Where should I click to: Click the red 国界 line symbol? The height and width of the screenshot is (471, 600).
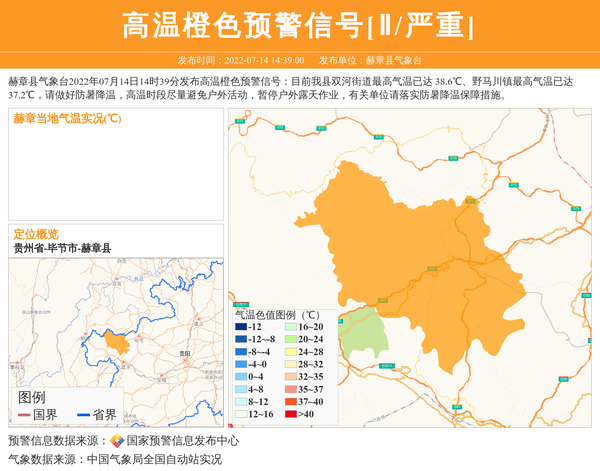click(24, 415)
